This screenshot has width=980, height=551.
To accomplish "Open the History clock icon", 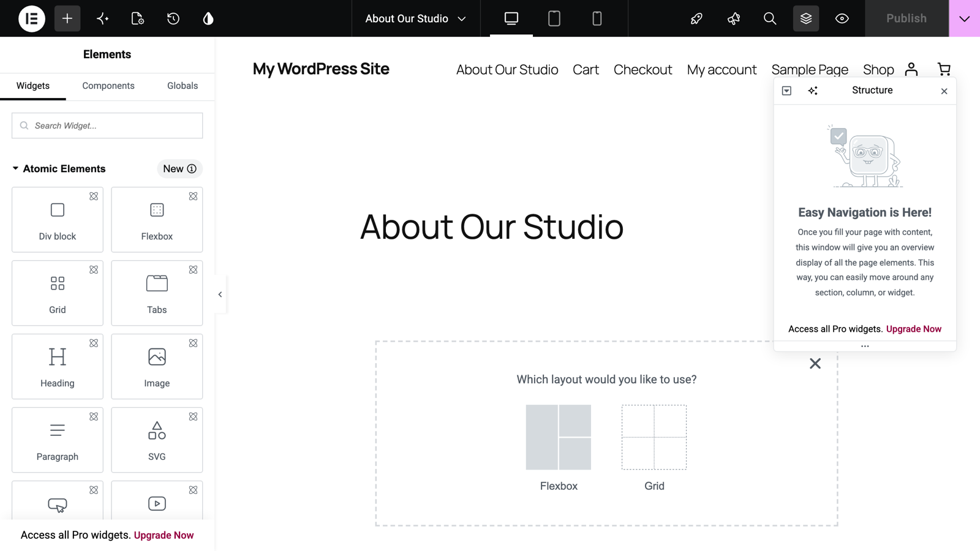I will point(173,18).
